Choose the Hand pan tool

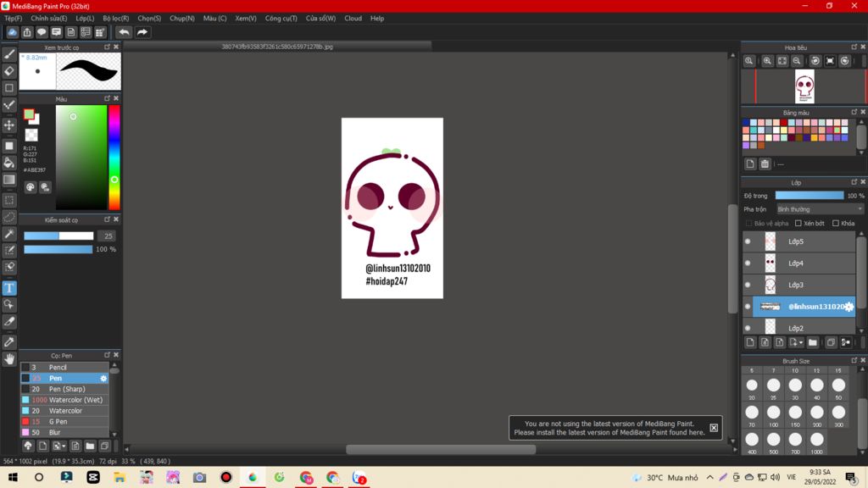pos(9,359)
